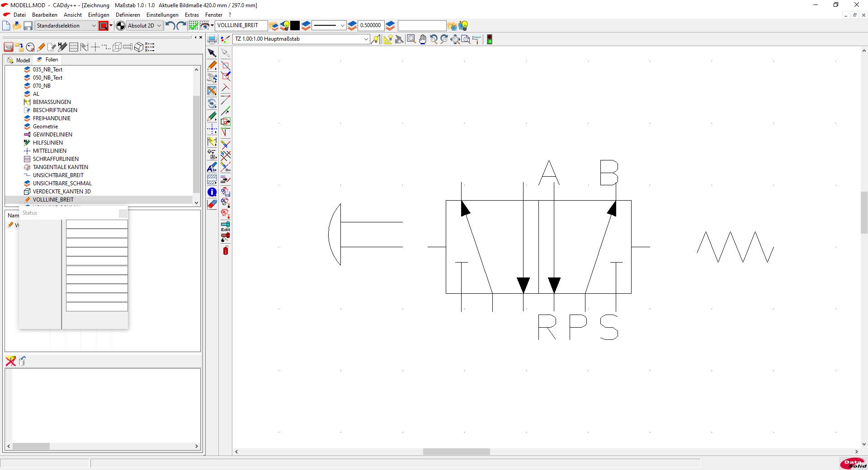Click the Save diskette icon
Viewport: 868px width, 470px height.
pyautogui.click(x=28, y=26)
